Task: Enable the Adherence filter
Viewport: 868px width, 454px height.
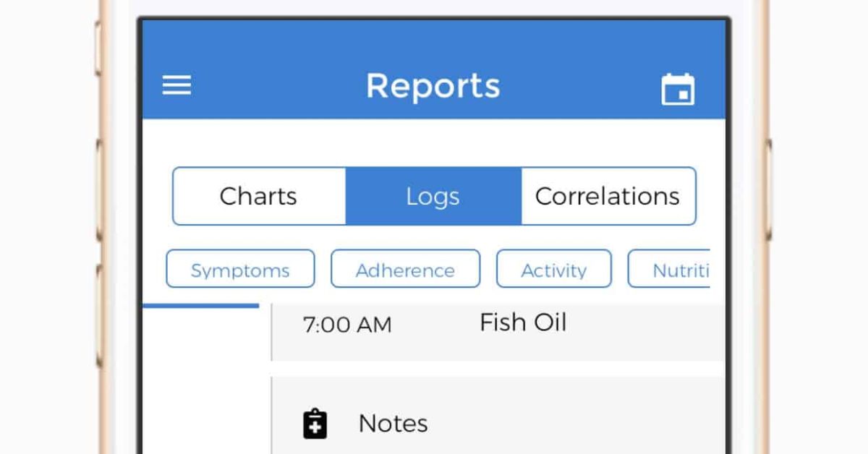Action: [x=405, y=269]
